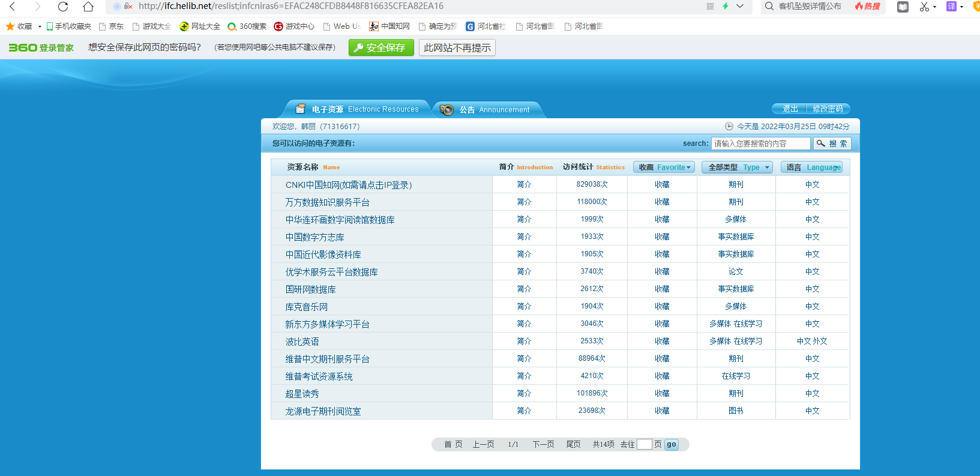Open the dropdown arrow beside address bar lightning
Viewport: 980px width, 476px height.
point(740,6)
